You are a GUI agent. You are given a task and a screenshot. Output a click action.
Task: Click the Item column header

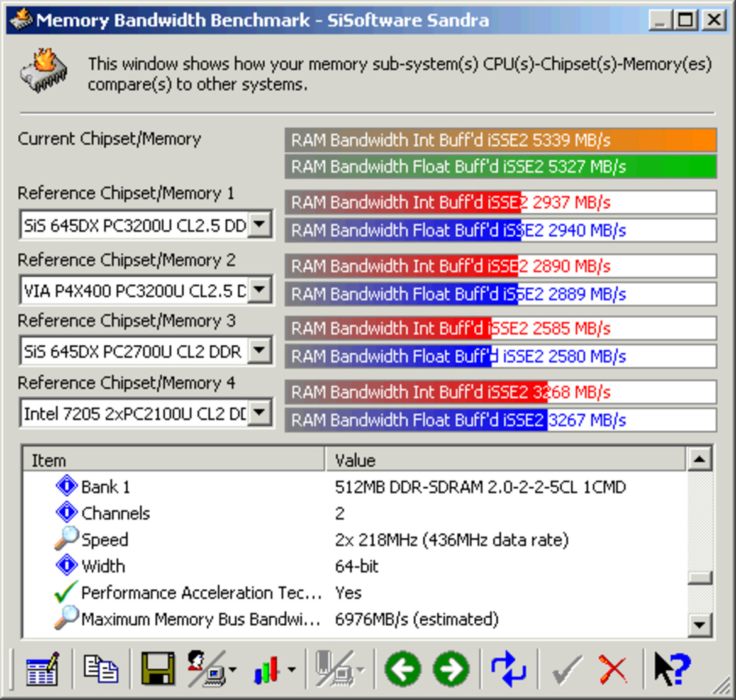coord(174,460)
